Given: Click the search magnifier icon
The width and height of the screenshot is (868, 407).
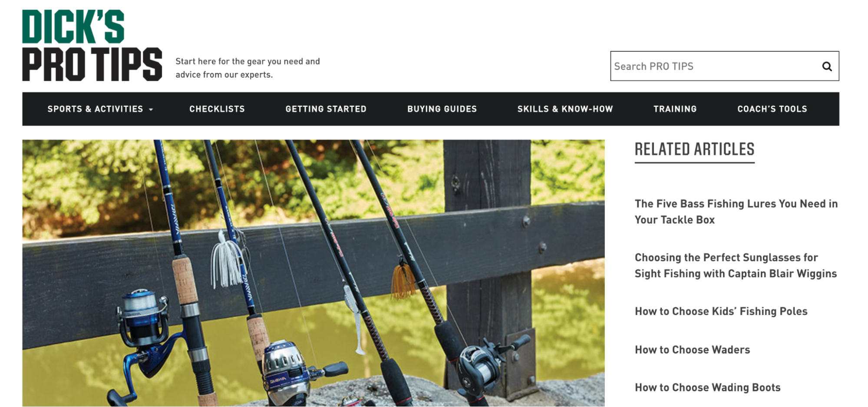Looking at the screenshot, I should pyautogui.click(x=827, y=66).
